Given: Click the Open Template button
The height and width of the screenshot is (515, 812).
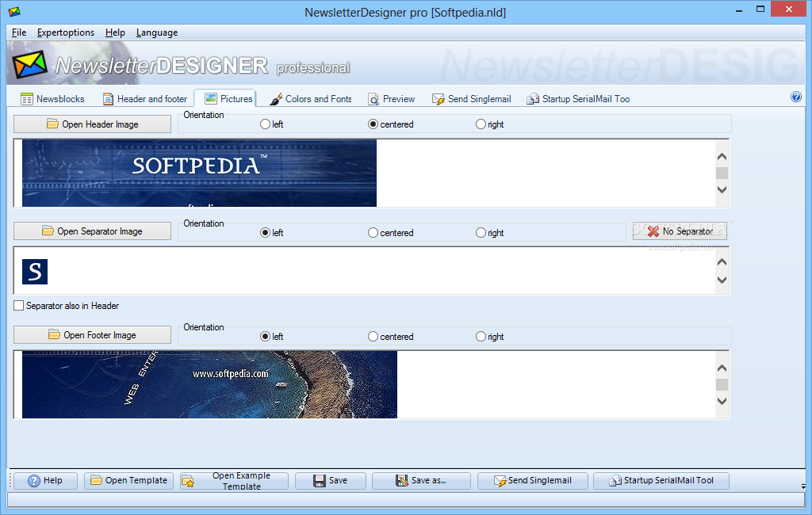Looking at the screenshot, I should pos(129,480).
